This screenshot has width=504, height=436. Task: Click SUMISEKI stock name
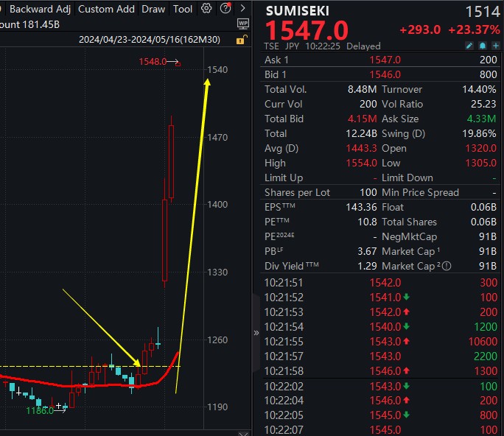pyautogui.click(x=298, y=11)
